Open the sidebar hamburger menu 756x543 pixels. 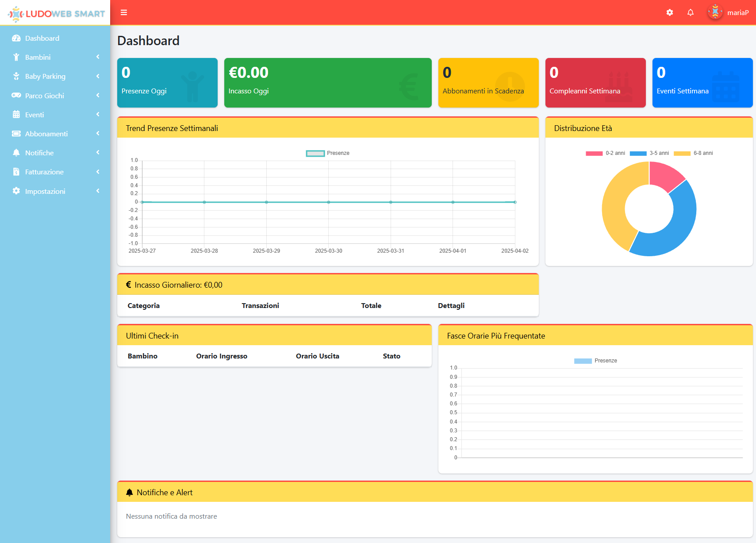[x=124, y=12]
